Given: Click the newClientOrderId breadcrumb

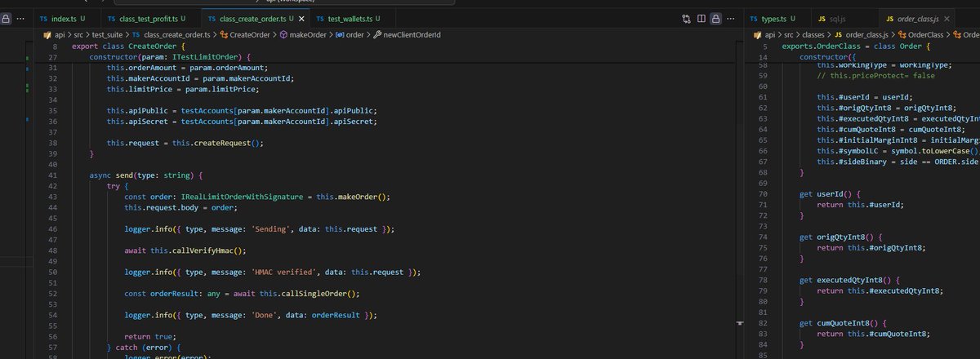Looking at the screenshot, I should click(412, 34).
